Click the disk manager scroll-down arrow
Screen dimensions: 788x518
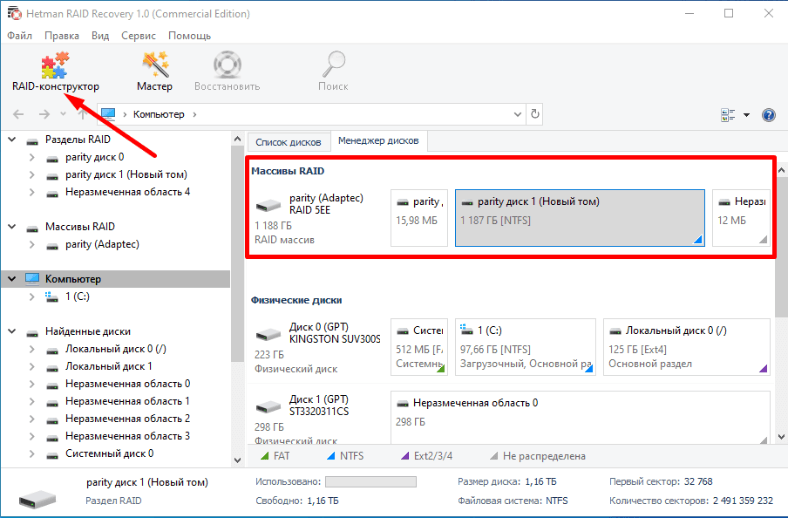pos(781,437)
